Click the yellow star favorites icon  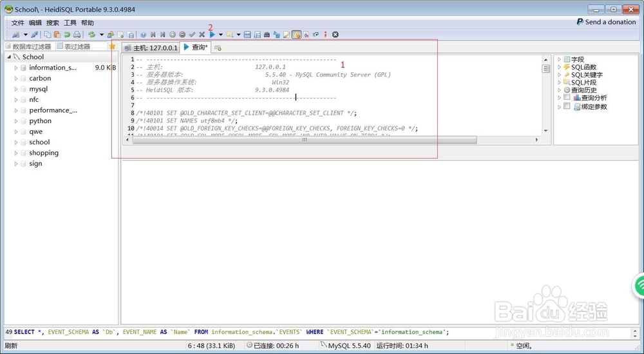pos(112,46)
